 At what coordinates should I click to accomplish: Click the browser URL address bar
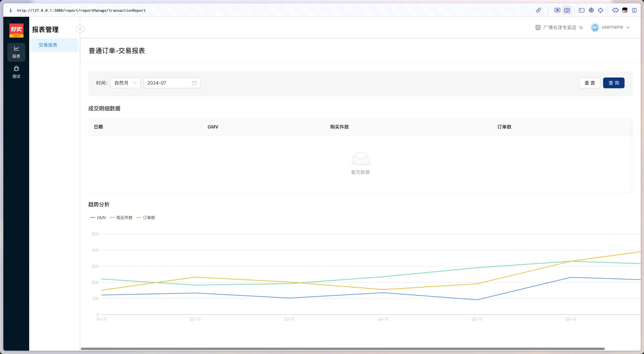(81, 10)
